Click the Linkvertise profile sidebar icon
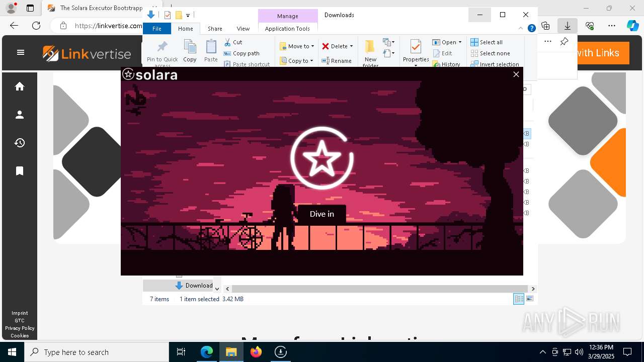Viewport: 644px width, 362px height. click(x=20, y=115)
